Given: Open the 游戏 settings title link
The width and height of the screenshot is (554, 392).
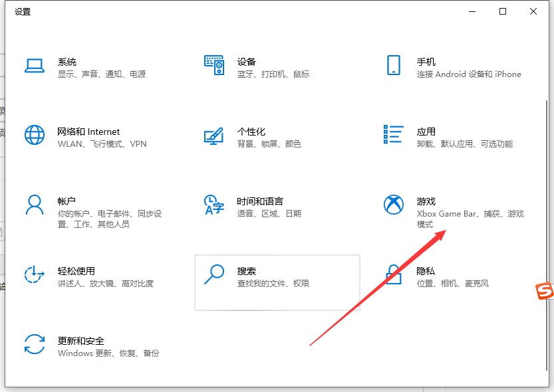Looking at the screenshot, I should pos(426,201).
